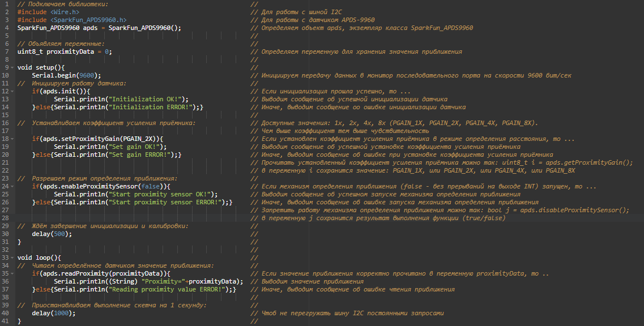Click the "Initialization OK!" string
Image resolution: width=644 pixels, height=326 pixels.
coord(145,99)
